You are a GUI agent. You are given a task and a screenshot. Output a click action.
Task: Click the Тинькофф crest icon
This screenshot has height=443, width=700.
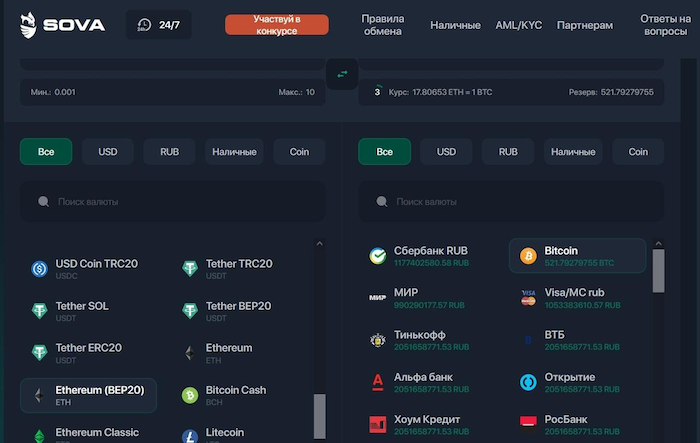click(378, 340)
